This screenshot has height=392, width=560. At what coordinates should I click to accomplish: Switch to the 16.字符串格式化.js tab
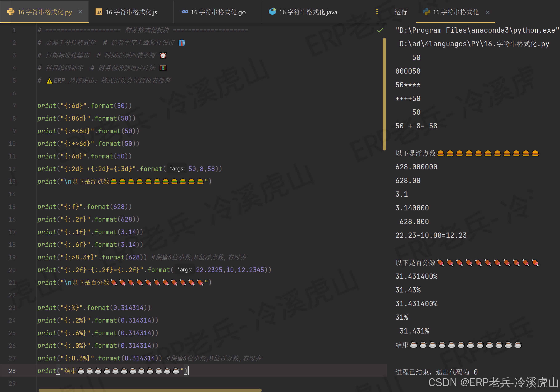coord(131,12)
